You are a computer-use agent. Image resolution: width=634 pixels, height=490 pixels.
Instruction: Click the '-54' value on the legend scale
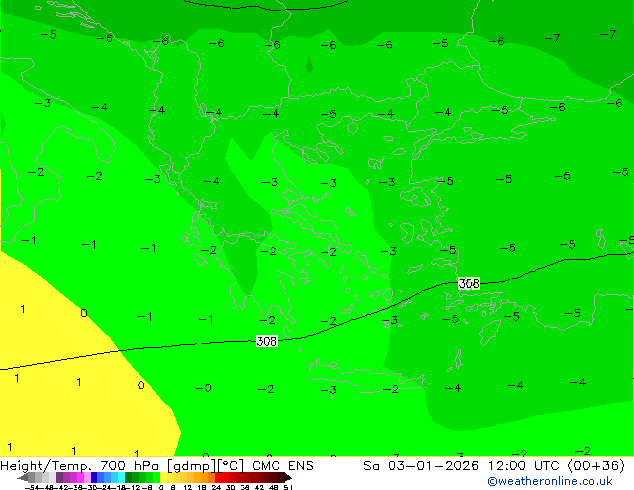click(x=34, y=487)
